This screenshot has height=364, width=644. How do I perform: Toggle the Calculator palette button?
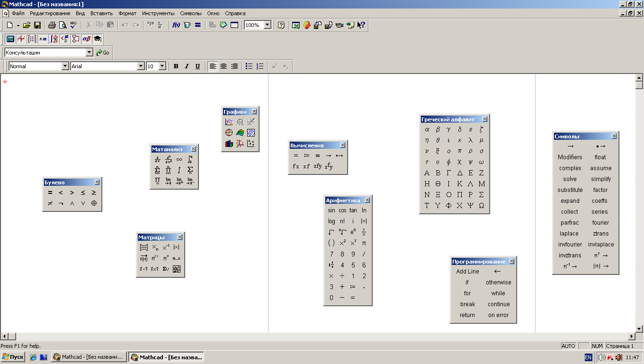10,39
